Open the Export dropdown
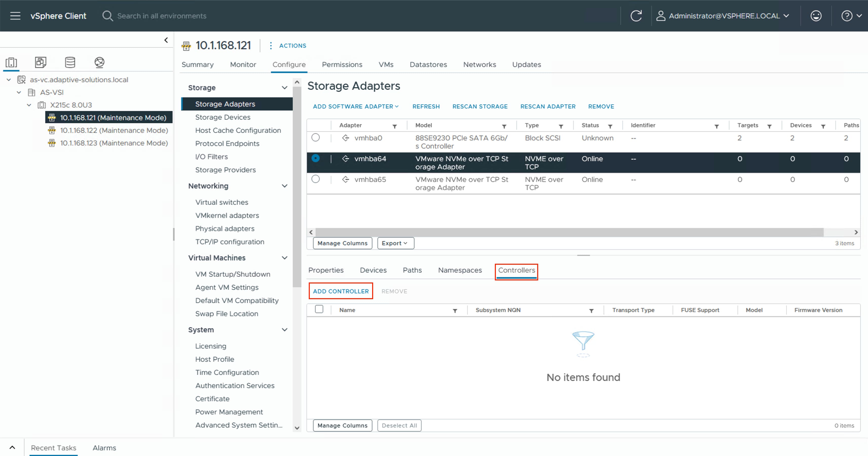 pos(395,243)
